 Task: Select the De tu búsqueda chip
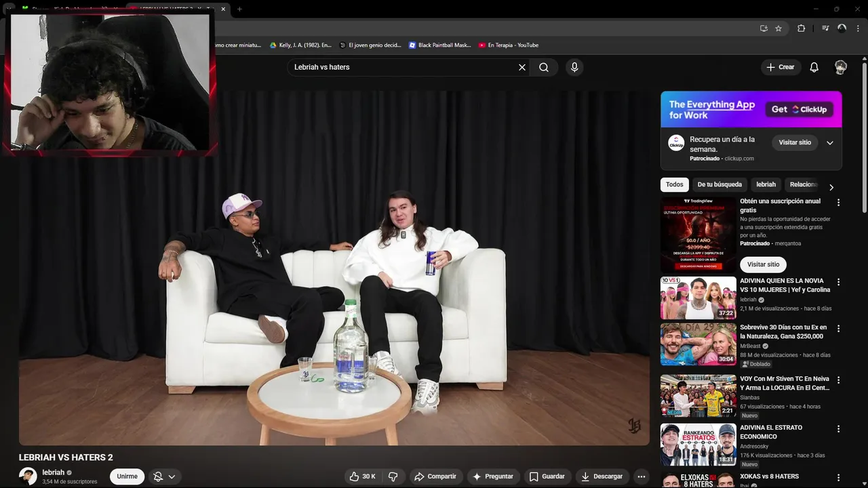point(719,184)
